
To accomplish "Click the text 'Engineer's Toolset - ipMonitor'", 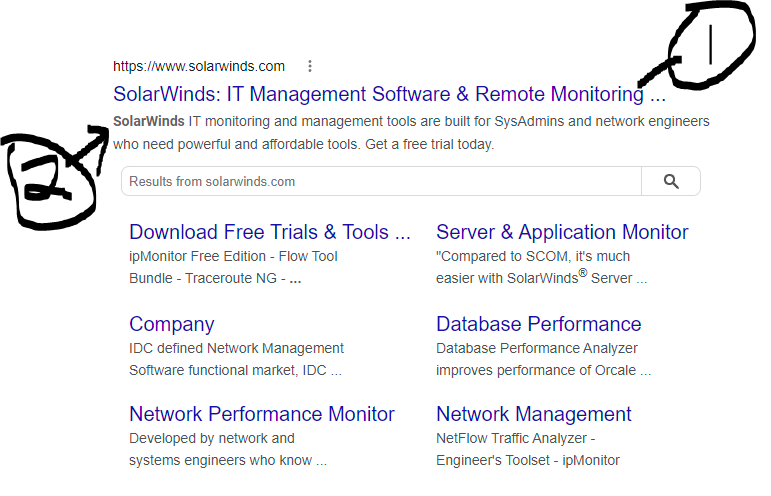I will (528, 461).
